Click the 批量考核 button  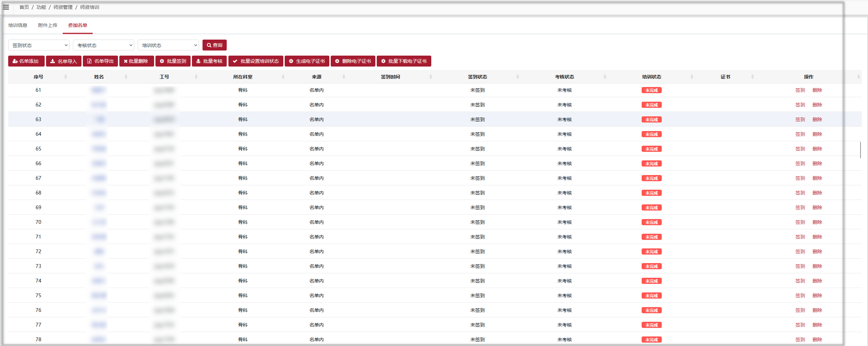click(209, 61)
